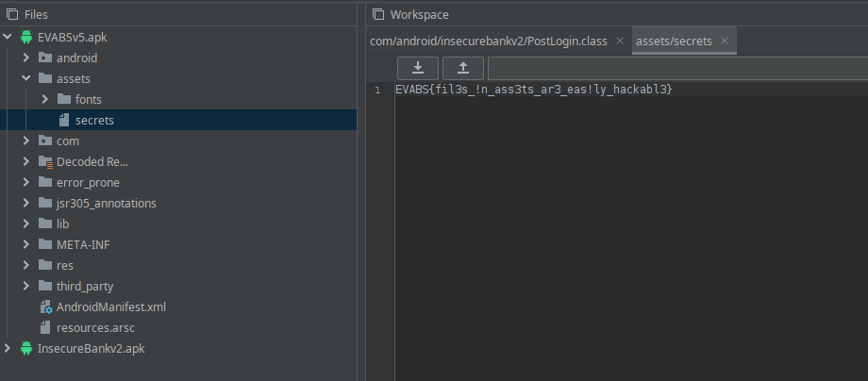Screen dimensions: 868x381
Task: Click the assets folder icon
Action: (45, 78)
